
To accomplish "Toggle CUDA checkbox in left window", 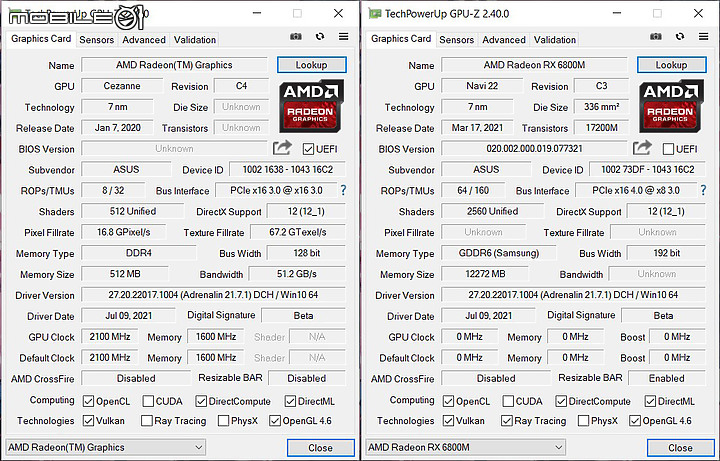I will 148,401.
